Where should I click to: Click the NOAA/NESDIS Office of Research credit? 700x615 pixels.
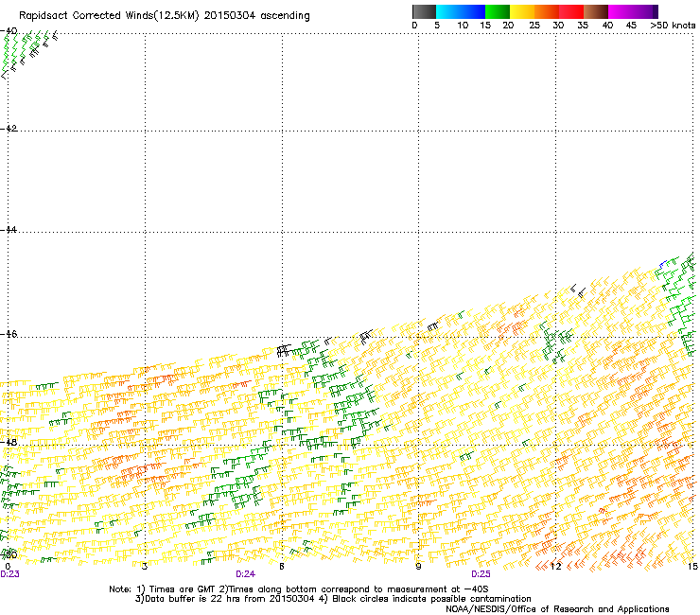click(x=557, y=609)
